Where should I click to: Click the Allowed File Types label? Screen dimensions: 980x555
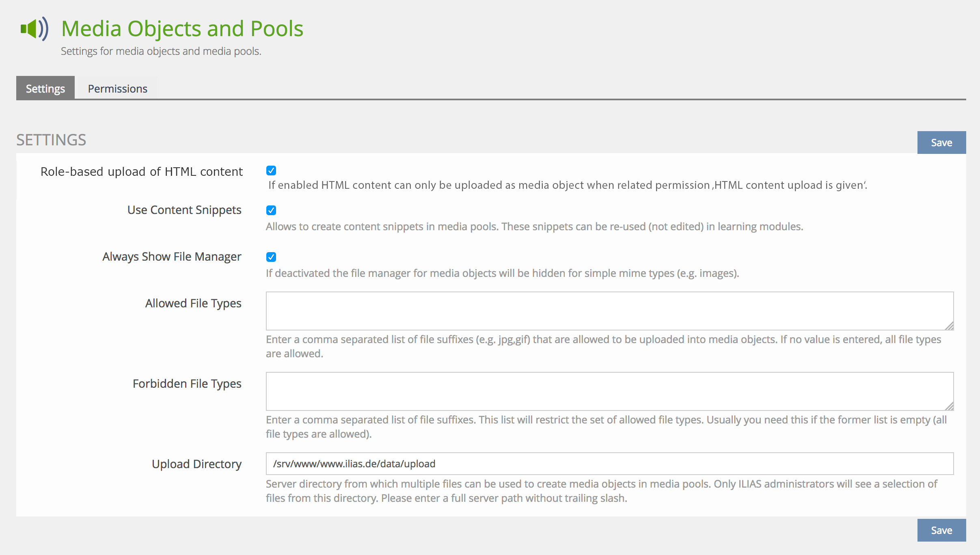[x=193, y=303]
